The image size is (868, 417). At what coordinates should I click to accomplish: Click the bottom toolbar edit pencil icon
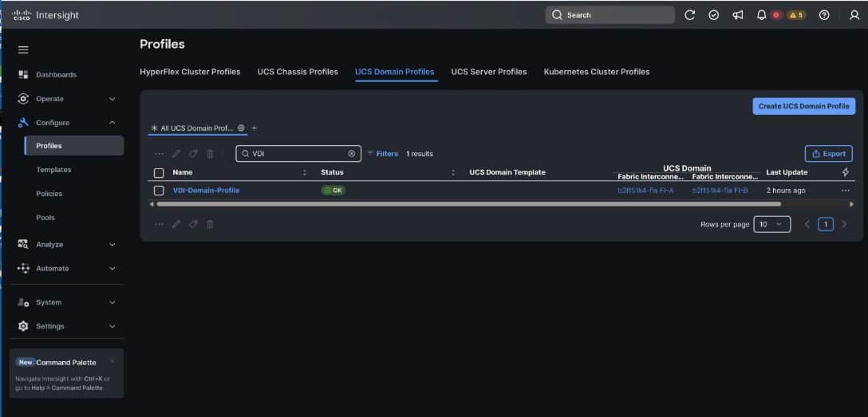point(176,224)
